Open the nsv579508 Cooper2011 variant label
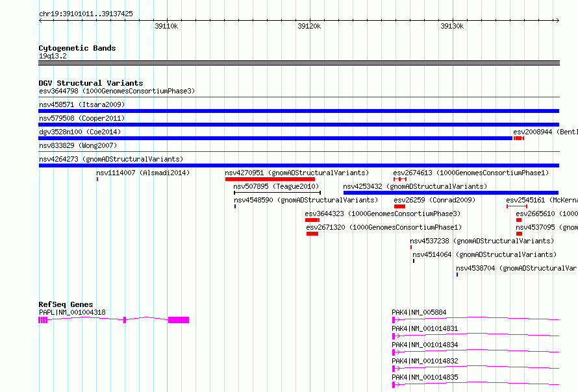This screenshot has width=578, height=392. pyautogui.click(x=82, y=118)
